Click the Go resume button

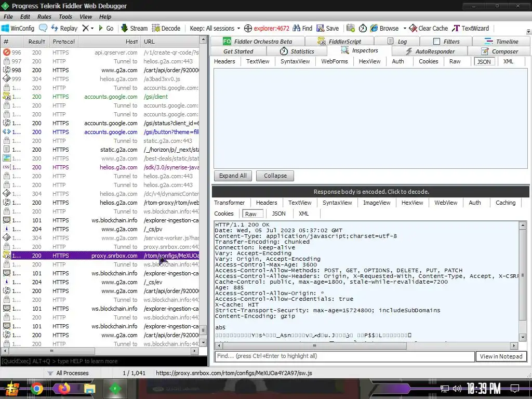coord(106,28)
